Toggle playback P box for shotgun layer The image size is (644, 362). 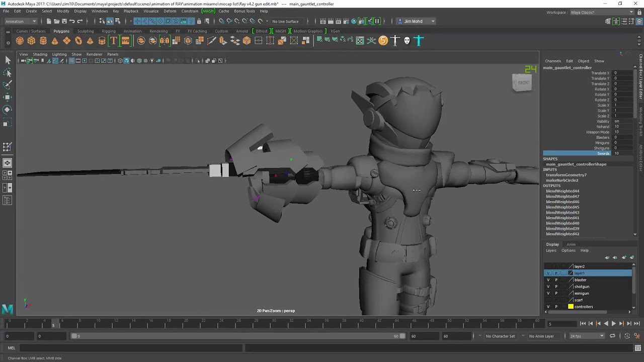(556, 287)
